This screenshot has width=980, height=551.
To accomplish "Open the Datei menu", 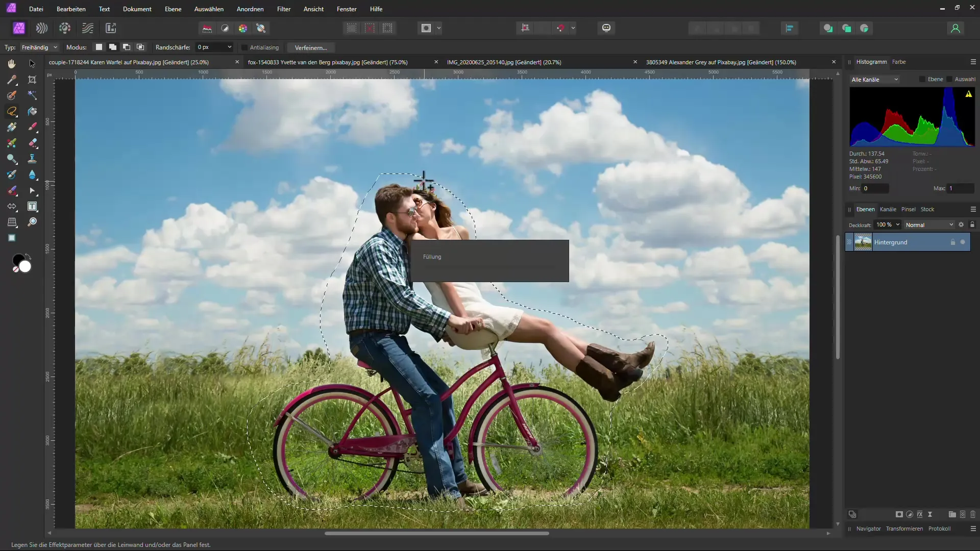I will pos(36,9).
